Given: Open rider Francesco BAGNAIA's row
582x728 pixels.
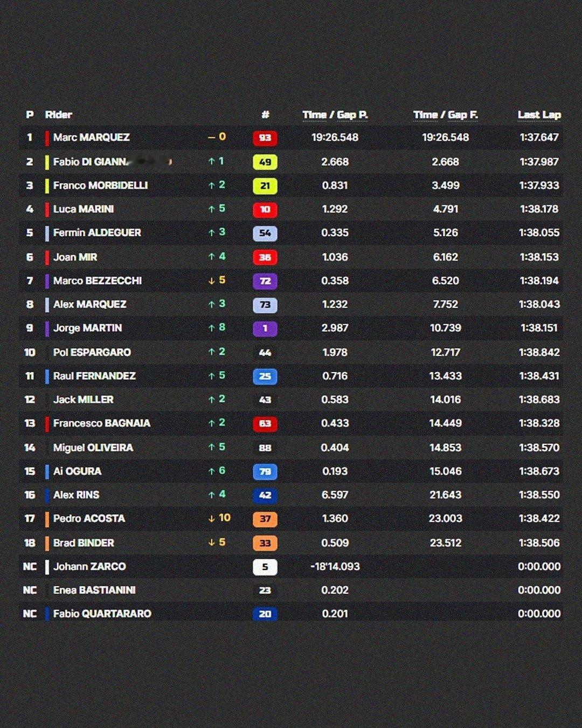Looking at the screenshot, I should pyautogui.click(x=291, y=423).
